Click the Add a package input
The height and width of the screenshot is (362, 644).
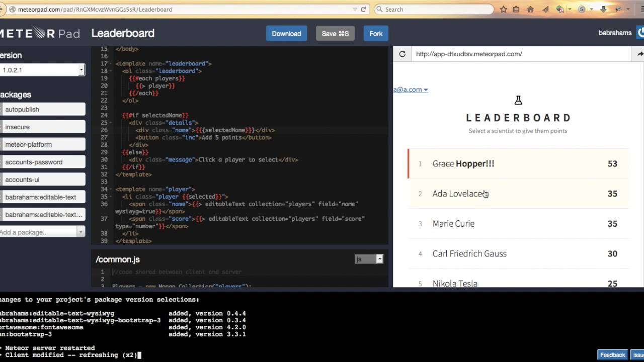click(x=38, y=232)
